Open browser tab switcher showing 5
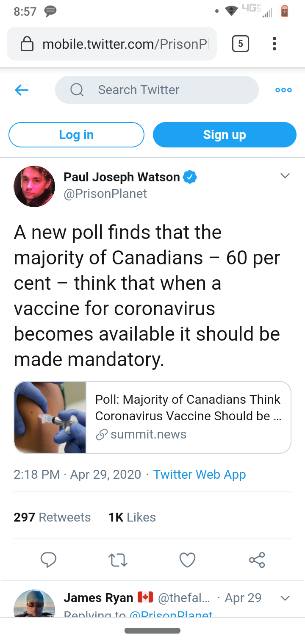 pos(240,44)
